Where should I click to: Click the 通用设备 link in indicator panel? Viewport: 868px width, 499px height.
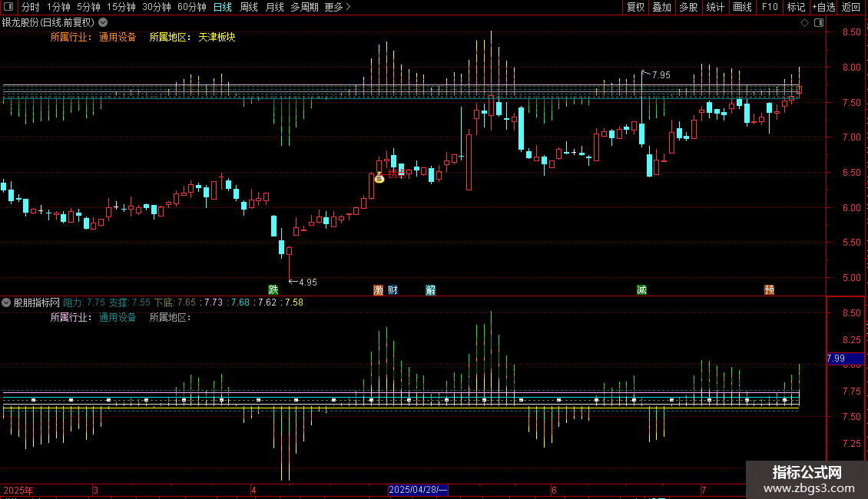coord(118,318)
